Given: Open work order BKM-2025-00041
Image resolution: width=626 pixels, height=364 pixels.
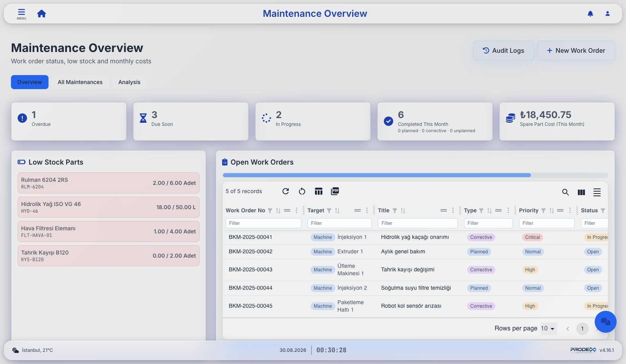Looking at the screenshot, I should [x=250, y=237].
